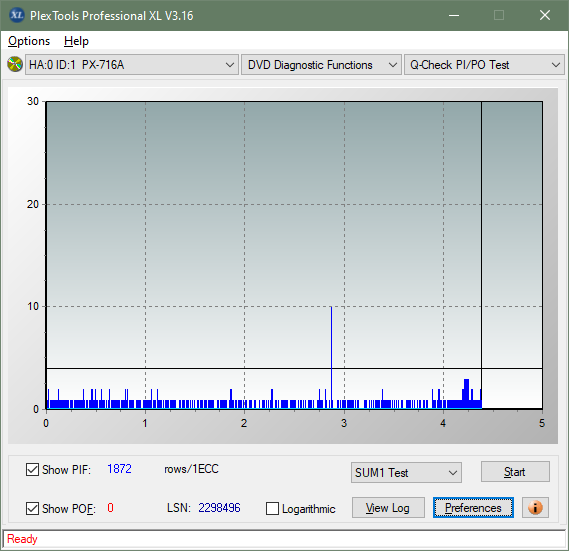Screen dimensions: 569x551
Task: Enable the Logarithmic checkbox
Action: [272, 509]
